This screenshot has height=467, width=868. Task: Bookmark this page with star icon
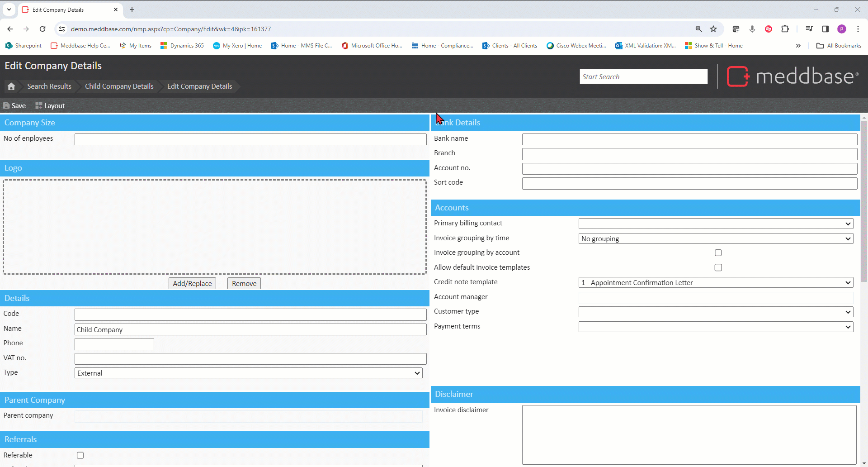coord(713,29)
